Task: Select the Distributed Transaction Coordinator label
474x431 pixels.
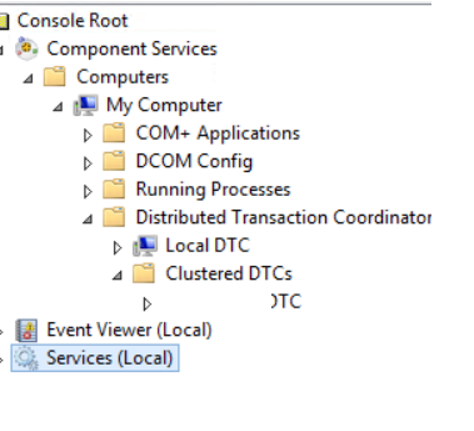Action: tap(284, 217)
